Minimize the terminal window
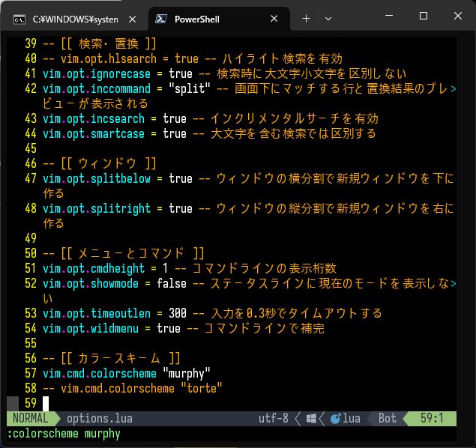The height and width of the screenshot is (448, 476). [x=389, y=16]
